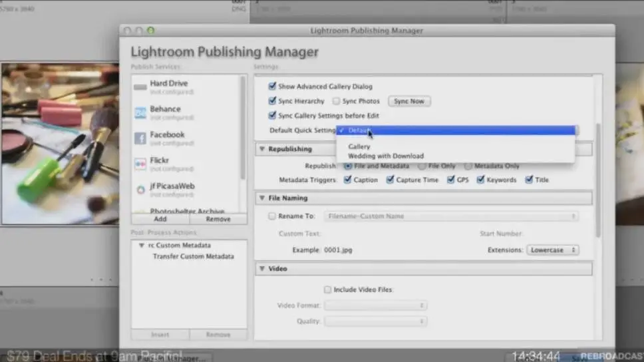Choose Default in Quick Setting menu
The width and height of the screenshot is (644, 362).
coord(456,130)
